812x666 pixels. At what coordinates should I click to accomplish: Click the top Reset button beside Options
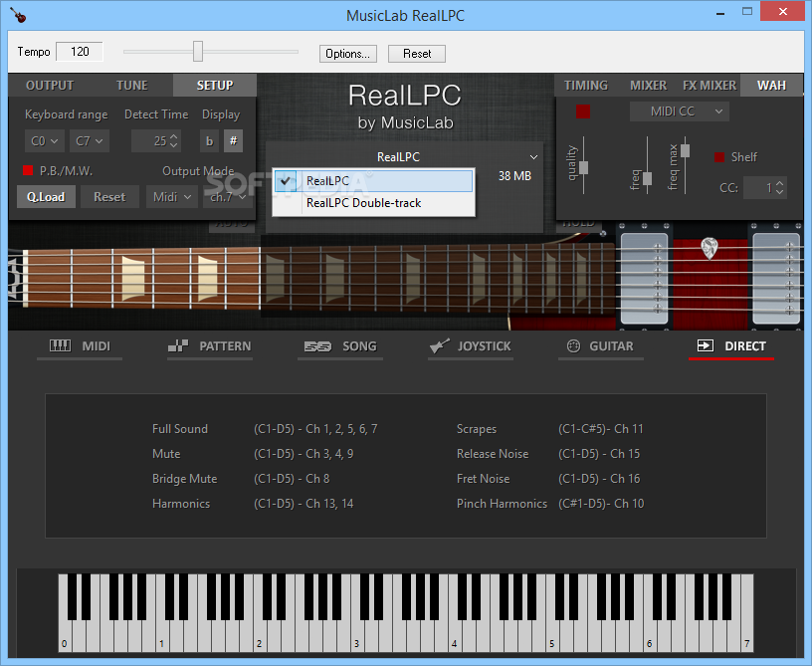pyautogui.click(x=417, y=54)
